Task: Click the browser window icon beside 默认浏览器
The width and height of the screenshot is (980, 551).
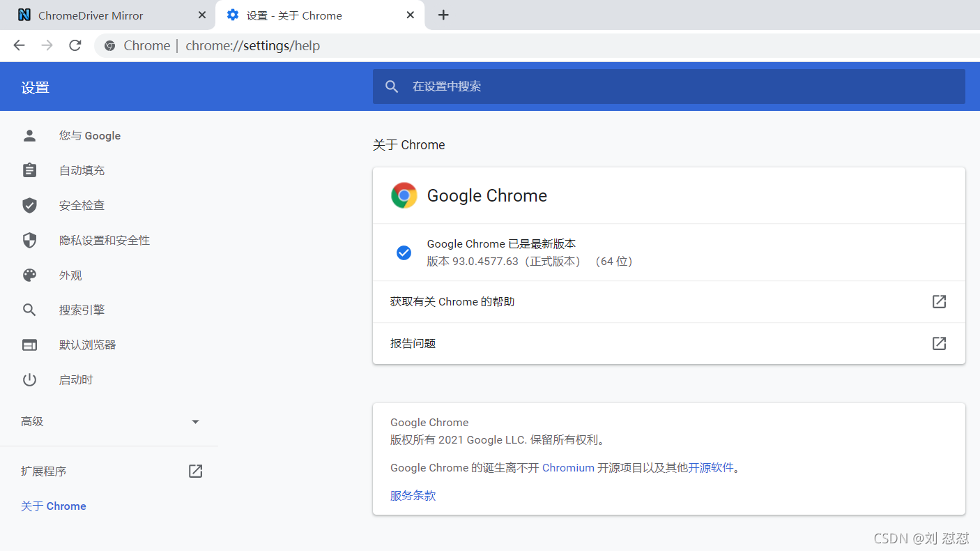Action: click(x=29, y=345)
